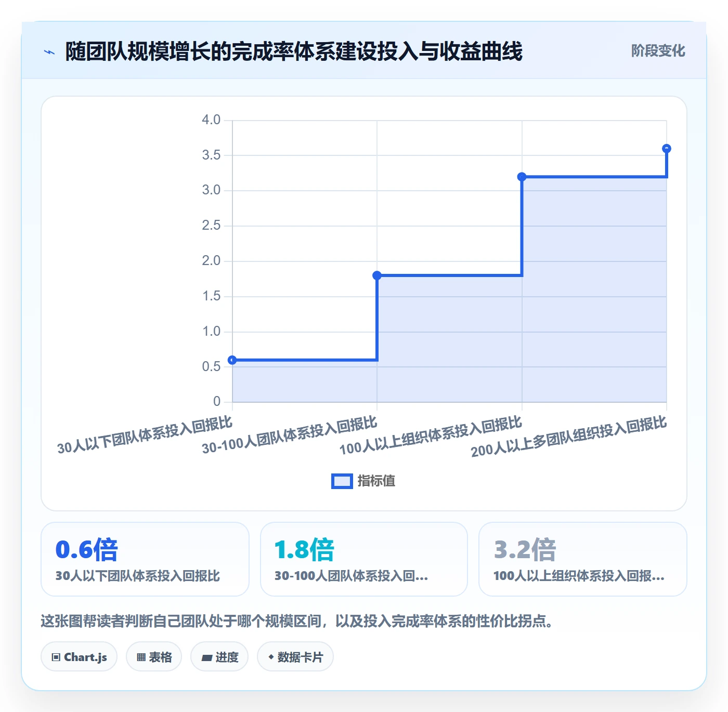Click the y-axis value 4.0

[x=211, y=120]
